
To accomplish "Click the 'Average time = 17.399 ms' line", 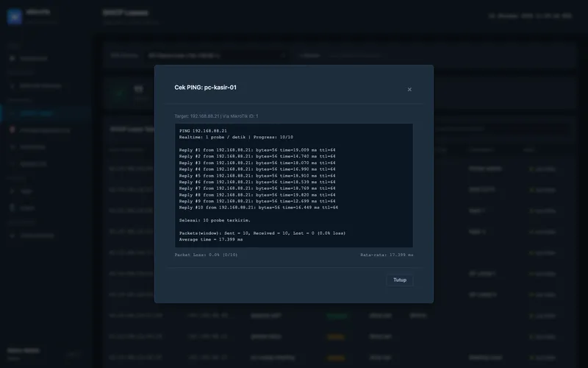I will 211,240.
